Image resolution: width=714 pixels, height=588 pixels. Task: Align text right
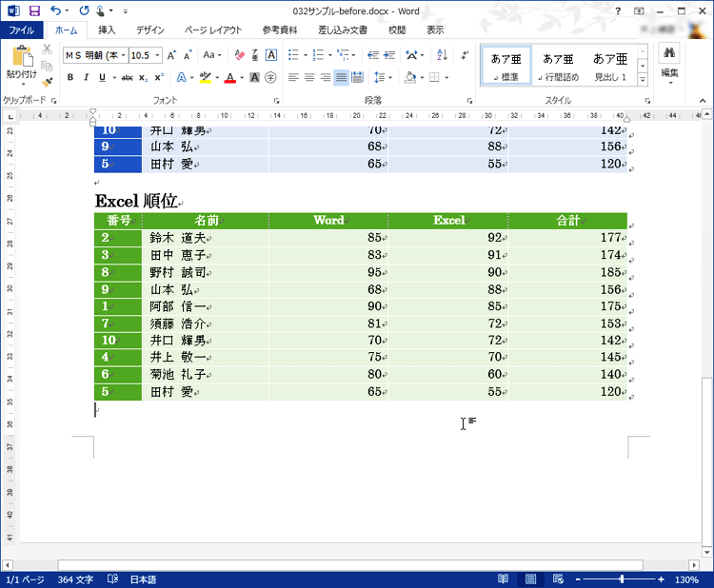(x=326, y=77)
